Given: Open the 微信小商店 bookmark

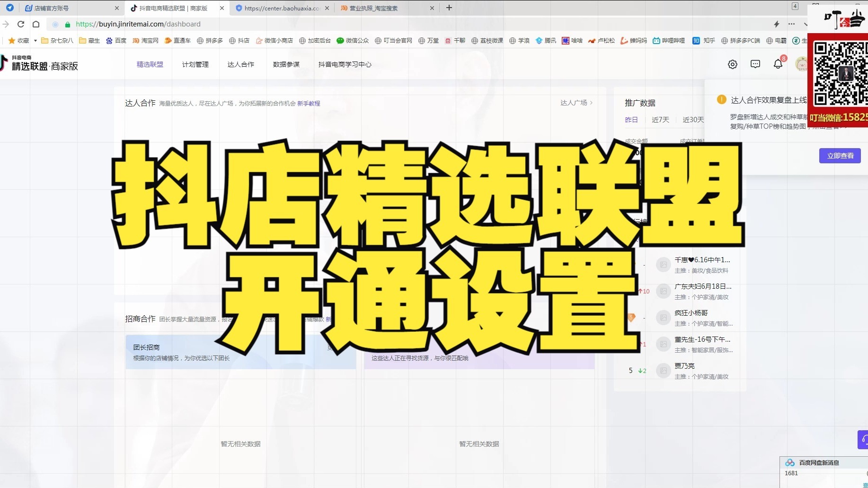Looking at the screenshot, I should [x=275, y=41].
